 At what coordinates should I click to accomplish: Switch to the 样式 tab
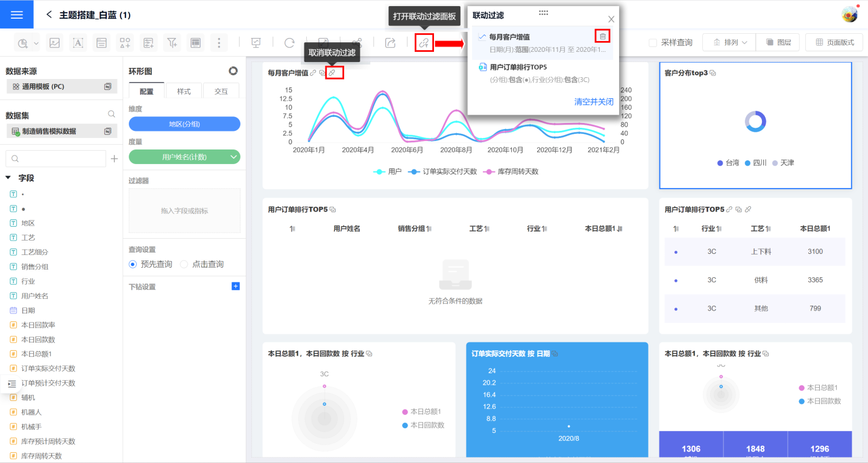(184, 91)
